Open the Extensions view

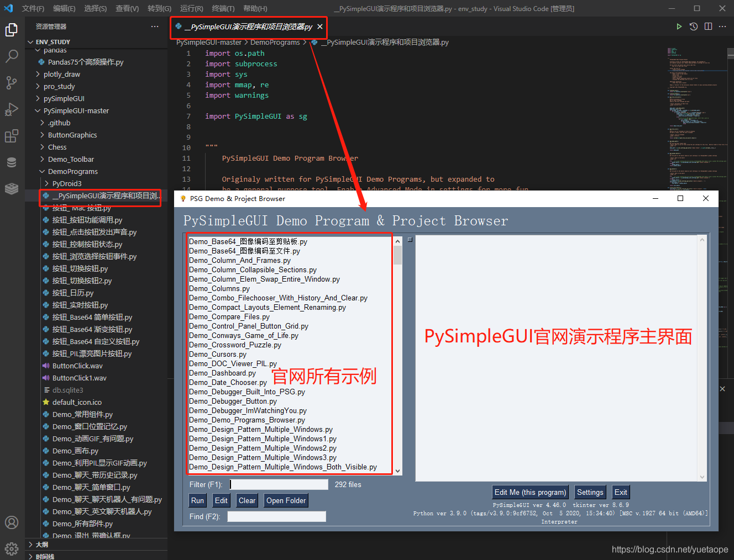(x=12, y=136)
